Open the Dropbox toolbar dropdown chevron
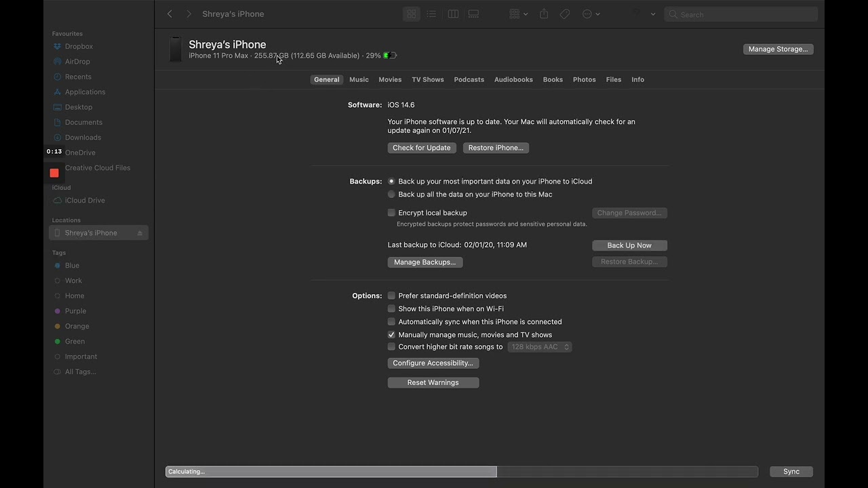Screen dimensions: 868x488 coord(652,14)
